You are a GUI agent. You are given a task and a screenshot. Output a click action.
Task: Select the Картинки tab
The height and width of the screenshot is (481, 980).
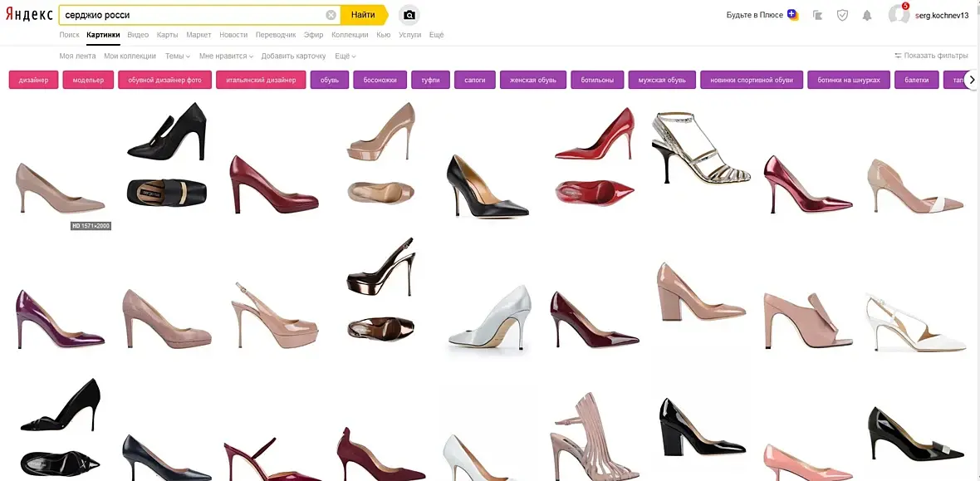103,35
